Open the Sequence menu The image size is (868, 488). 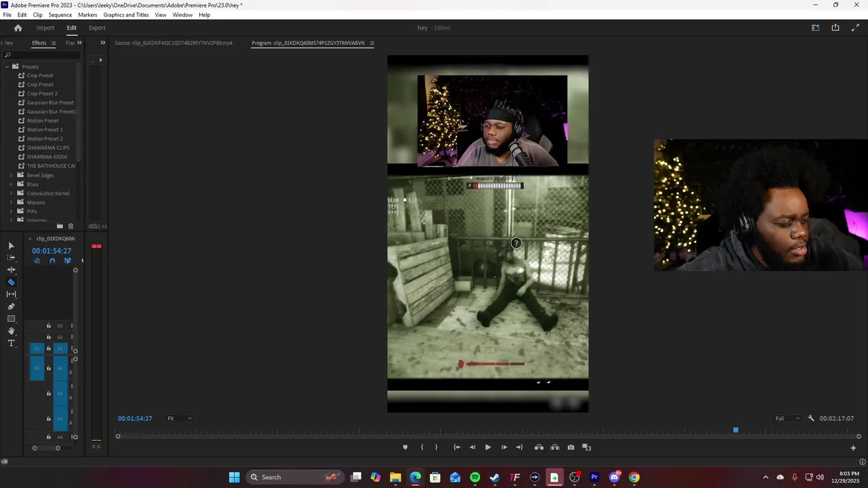pos(60,15)
